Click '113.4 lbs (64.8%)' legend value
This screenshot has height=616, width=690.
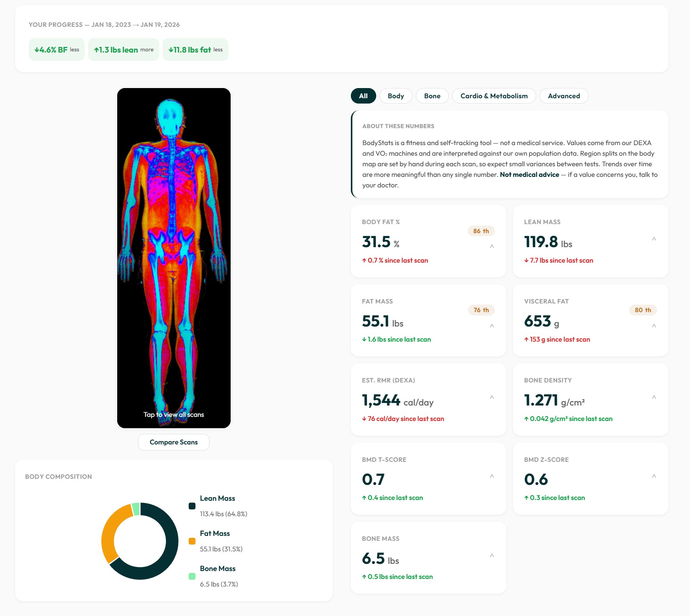point(223,514)
